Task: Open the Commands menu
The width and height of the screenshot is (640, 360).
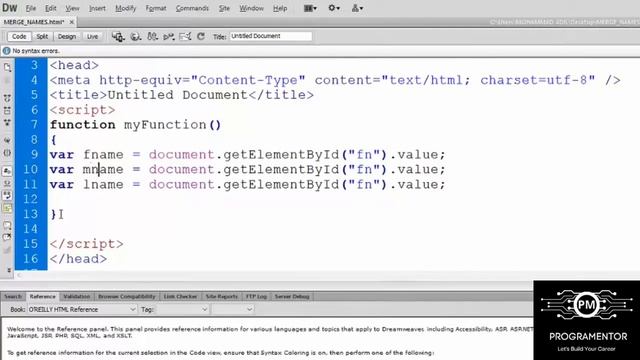Action: [x=192, y=8]
